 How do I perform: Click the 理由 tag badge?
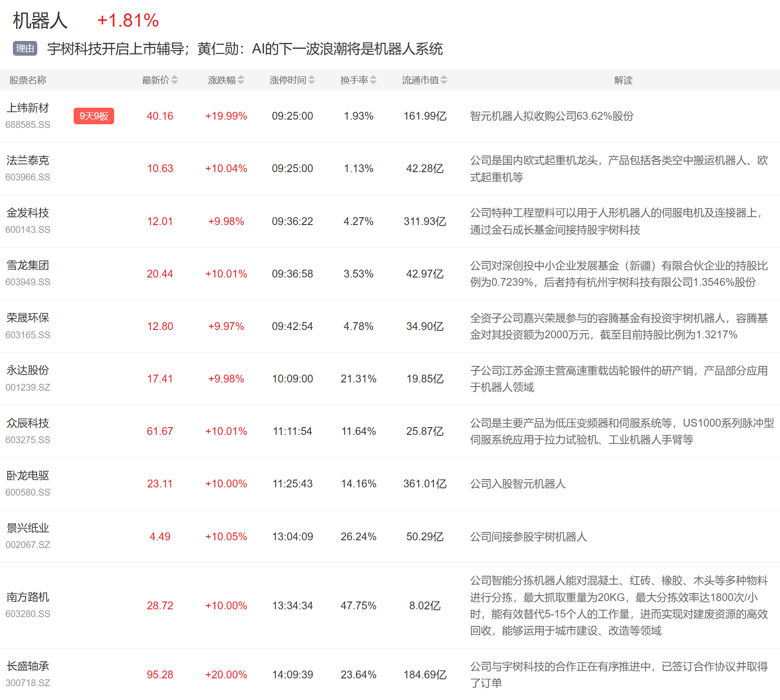pyautogui.click(x=25, y=48)
